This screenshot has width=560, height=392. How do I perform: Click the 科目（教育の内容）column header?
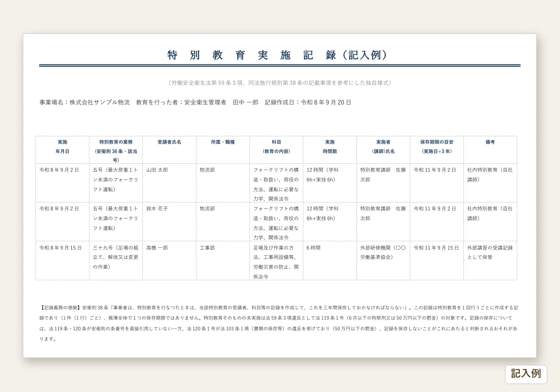click(x=276, y=150)
